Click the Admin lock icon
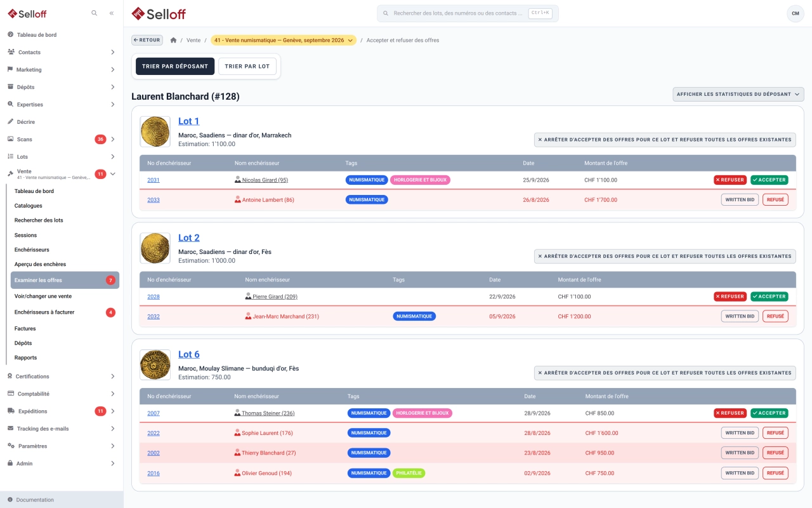This screenshot has width=812, height=508. point(10,463)
